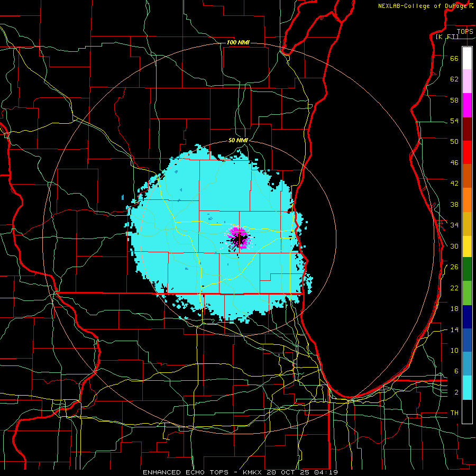The width and height of the screenshot is (476, 476).
Task: Click the light orange legend swatch
Action: (x=467, y=200)
